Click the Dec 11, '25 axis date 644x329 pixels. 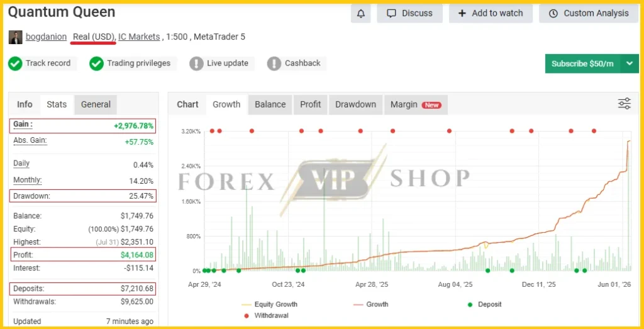click(x=538, y=284)
